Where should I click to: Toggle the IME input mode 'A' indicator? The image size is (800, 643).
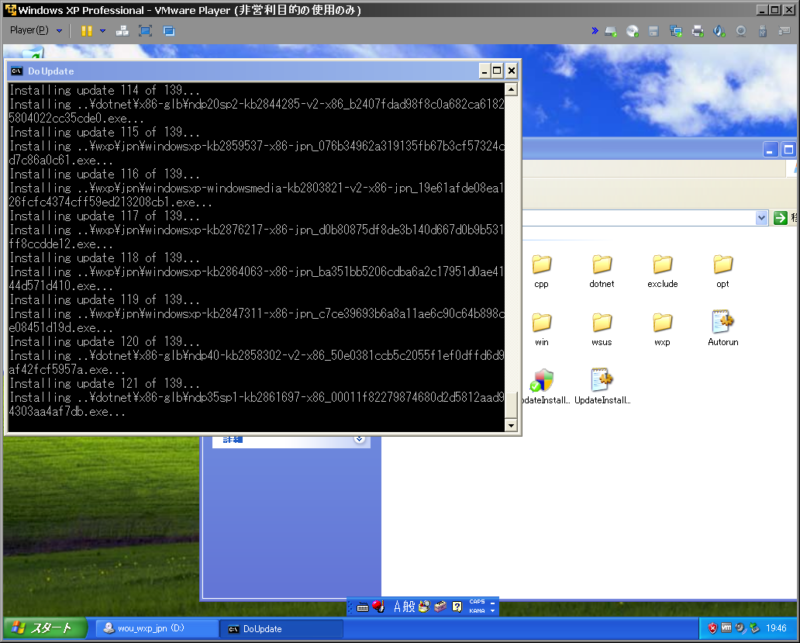397,607
